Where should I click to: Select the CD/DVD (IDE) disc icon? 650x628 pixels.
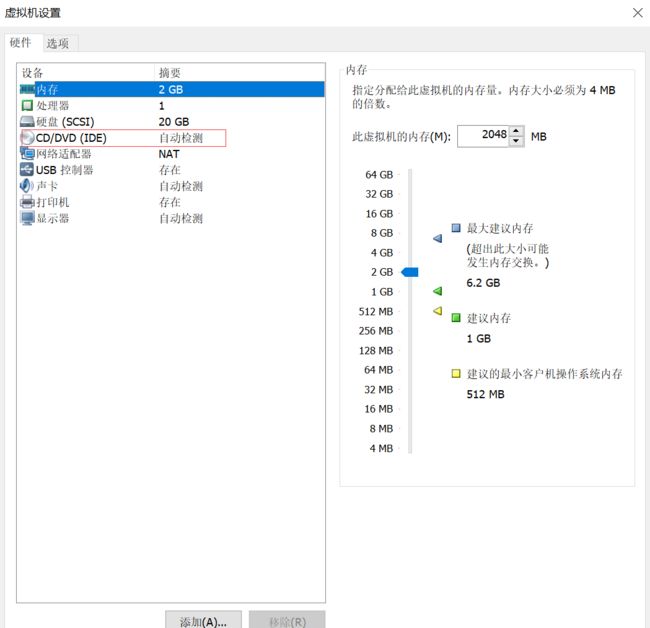point(27,138)
